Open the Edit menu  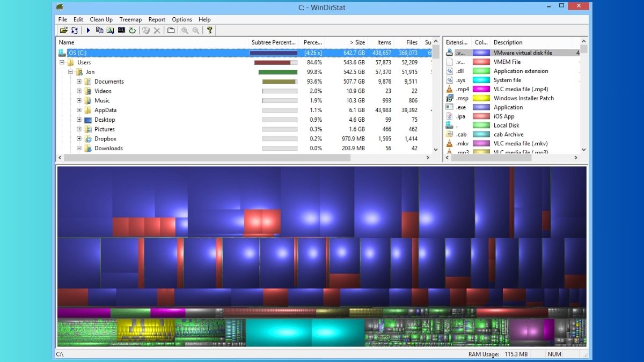pos(78,19)
